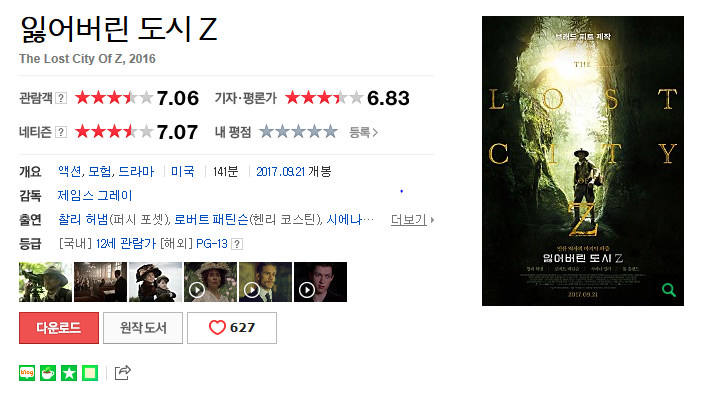The image size is (727, 402).
Task: Open first still thumbnail with camera man
Action: point(45,282)
